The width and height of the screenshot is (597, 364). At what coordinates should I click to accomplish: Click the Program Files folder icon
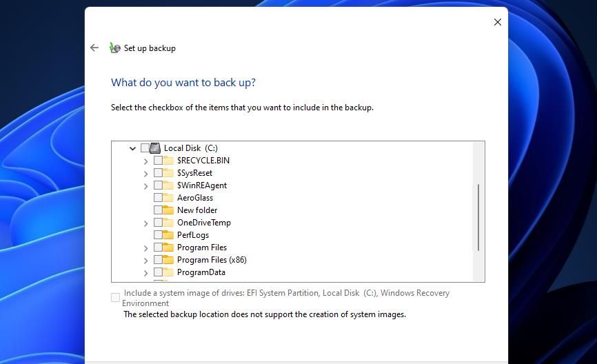tap(168, 247)
